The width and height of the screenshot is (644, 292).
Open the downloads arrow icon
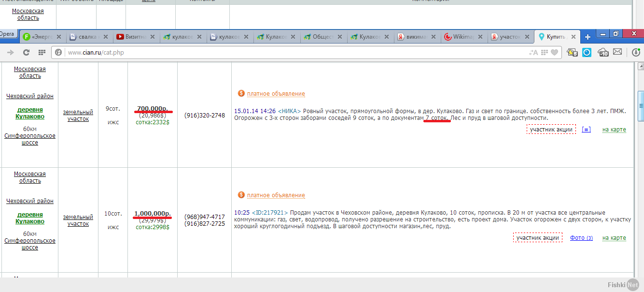[x=636, y=52]
